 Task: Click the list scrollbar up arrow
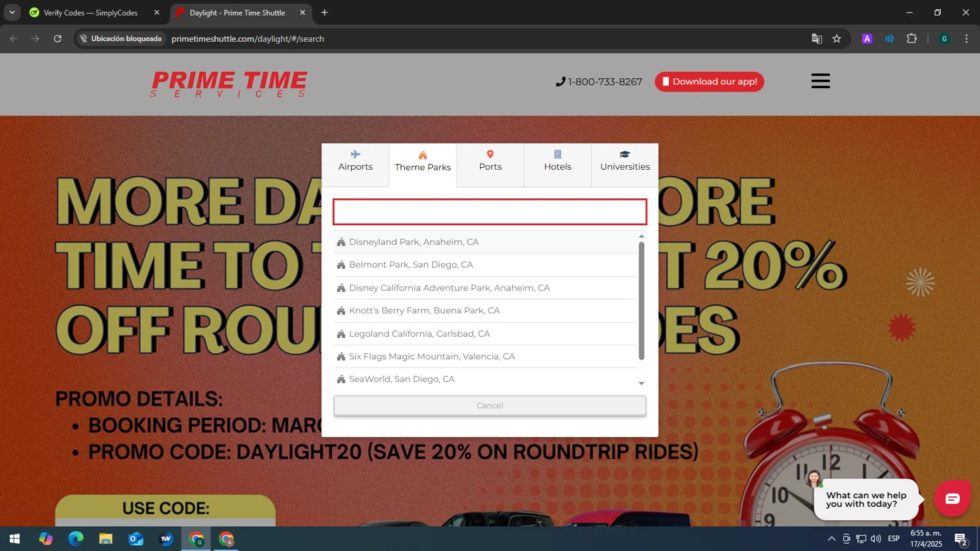[642, 236]
